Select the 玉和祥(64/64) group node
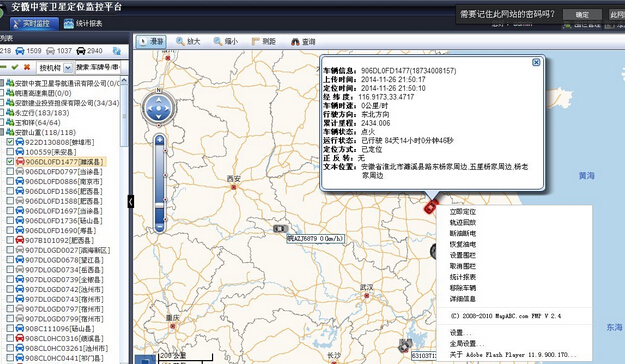The width and height of the screenshot is (625, 364). (x=37, y=122)
